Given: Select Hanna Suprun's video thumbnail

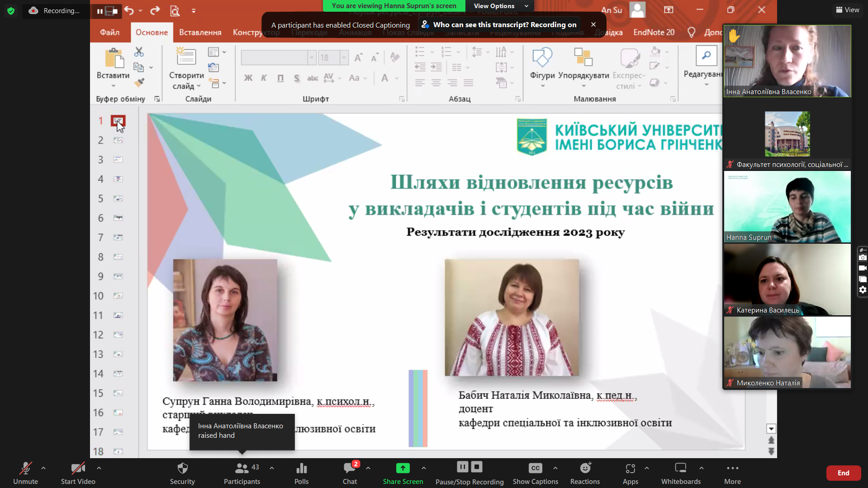Looking at the screenshot, I should (787, 207).
